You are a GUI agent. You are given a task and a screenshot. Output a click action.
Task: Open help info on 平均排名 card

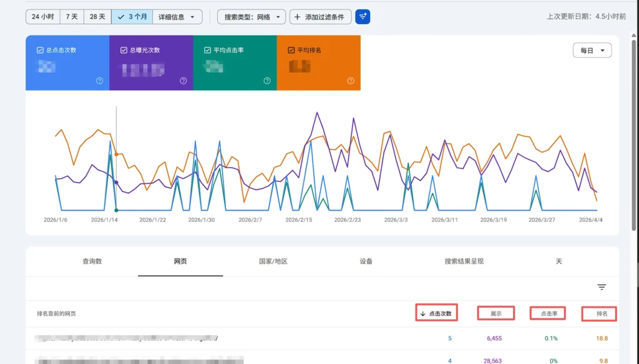pos(350,80)
